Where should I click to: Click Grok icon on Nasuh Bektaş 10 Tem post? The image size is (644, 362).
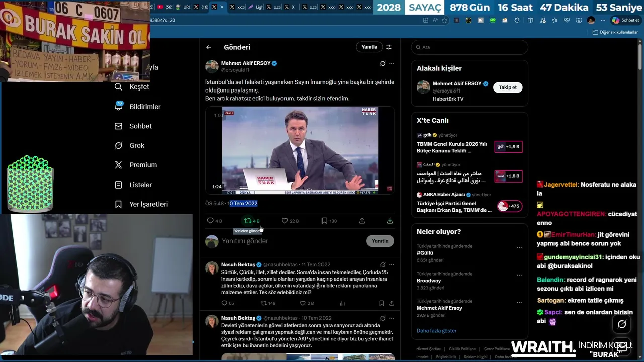pos(383,318)
